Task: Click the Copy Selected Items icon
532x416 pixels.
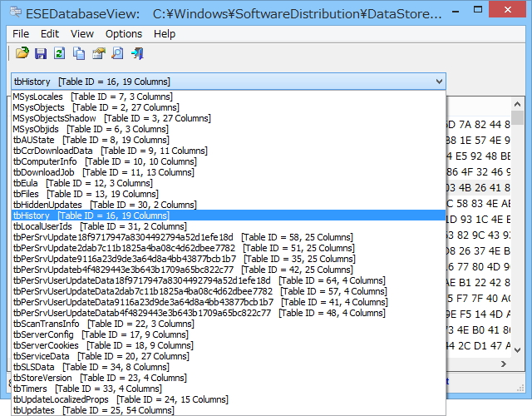Action: (x=79, y=53)
